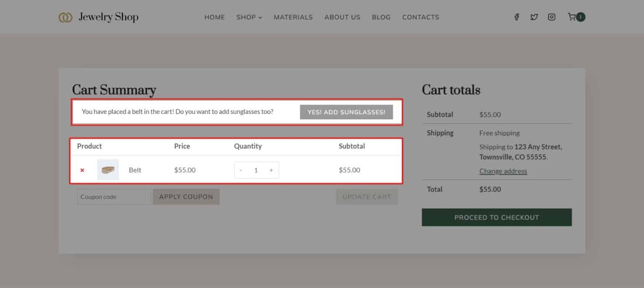Click the Change address link
This screenshot has width=644, height=288.
[x=503, y=171]
